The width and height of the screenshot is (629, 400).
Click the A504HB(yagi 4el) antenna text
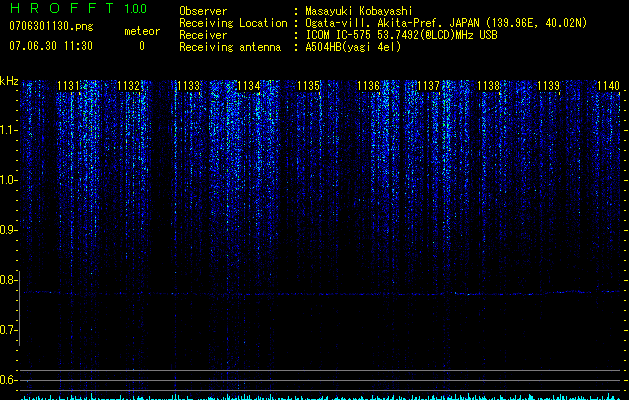[353, 47]
